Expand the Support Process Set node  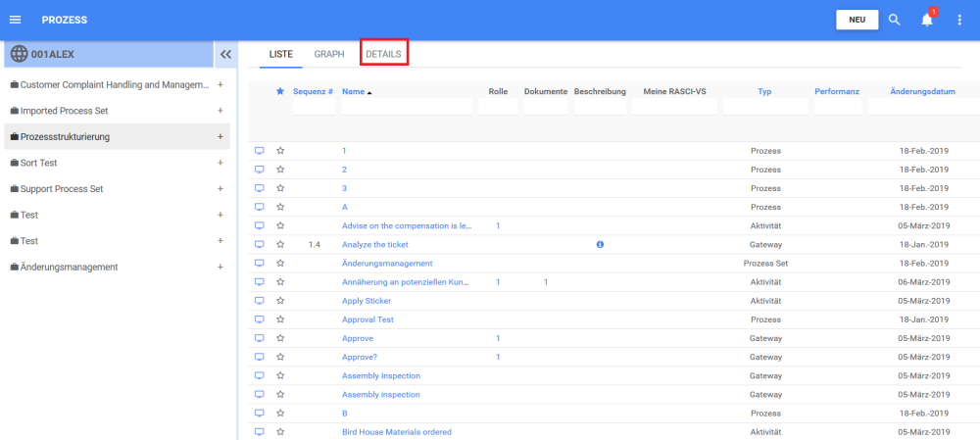tap(220, 189)
